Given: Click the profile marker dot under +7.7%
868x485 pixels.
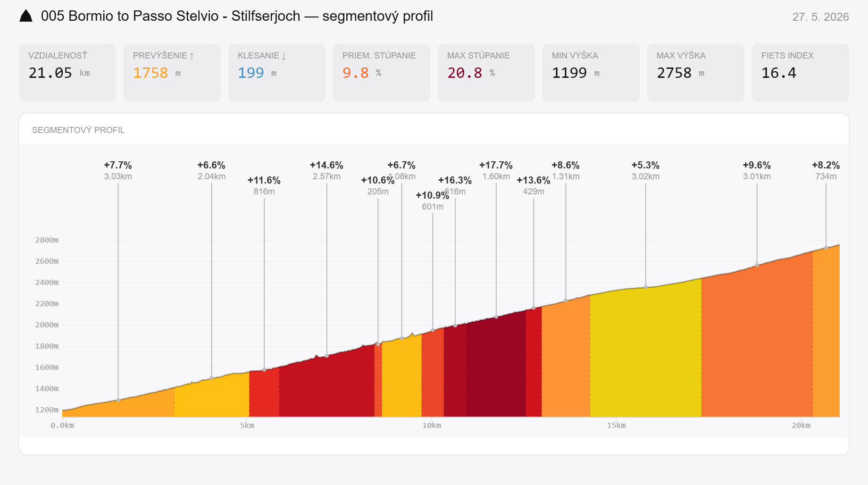Looking at the screenshot, I should click(x=118, y=400).
